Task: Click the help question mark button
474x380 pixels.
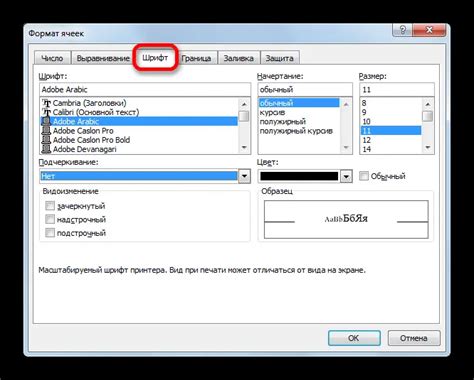Action: click(x=403, y=30)
